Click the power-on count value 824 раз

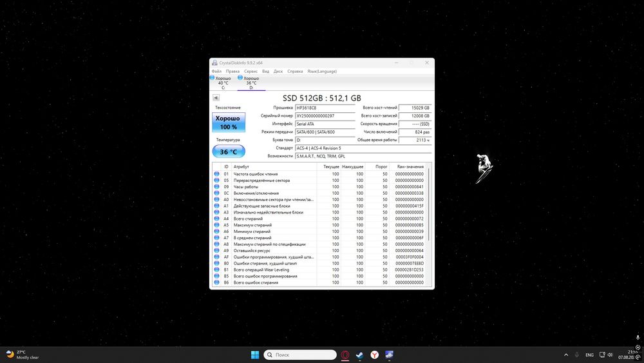pyautogui.click(x=415, y=132)
